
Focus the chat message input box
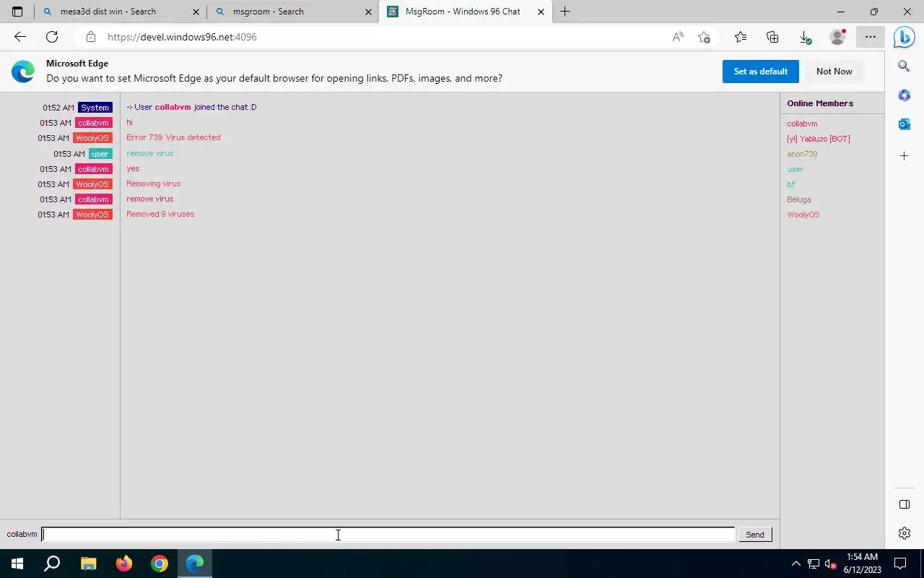pyautogui.click(x=388, y=535)
